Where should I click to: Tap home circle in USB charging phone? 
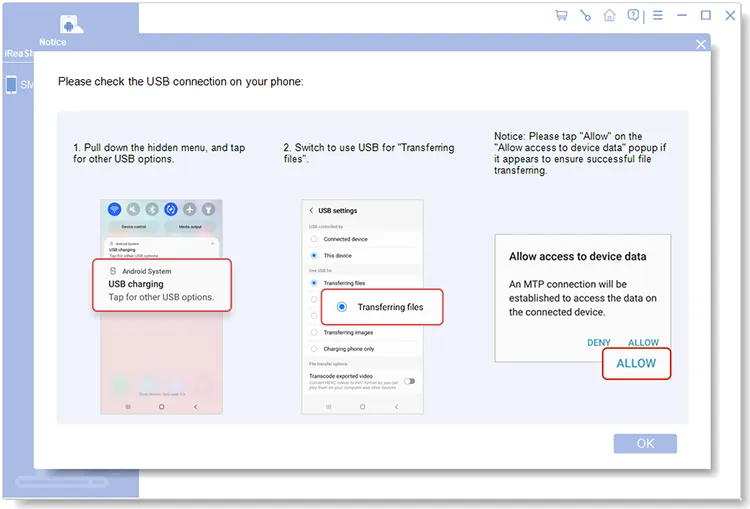[162, 407]
